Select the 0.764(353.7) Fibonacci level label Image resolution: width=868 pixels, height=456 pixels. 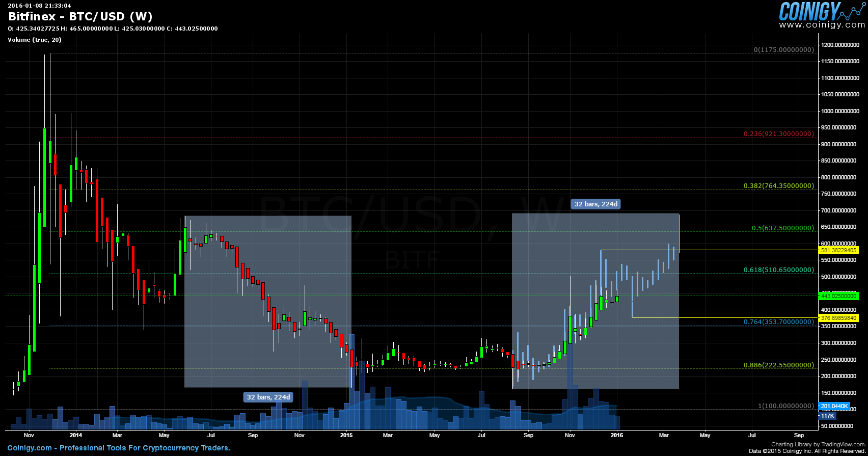[778, 322]
